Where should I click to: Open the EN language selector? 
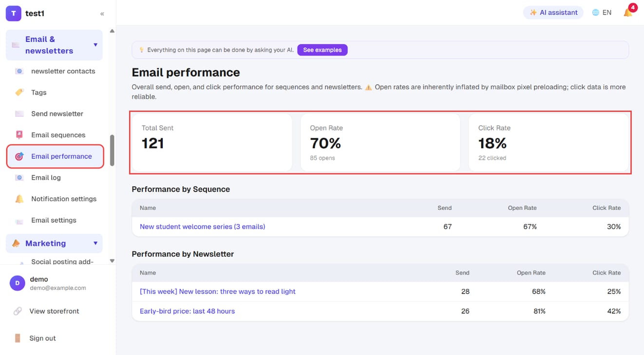tap(602, 13)
